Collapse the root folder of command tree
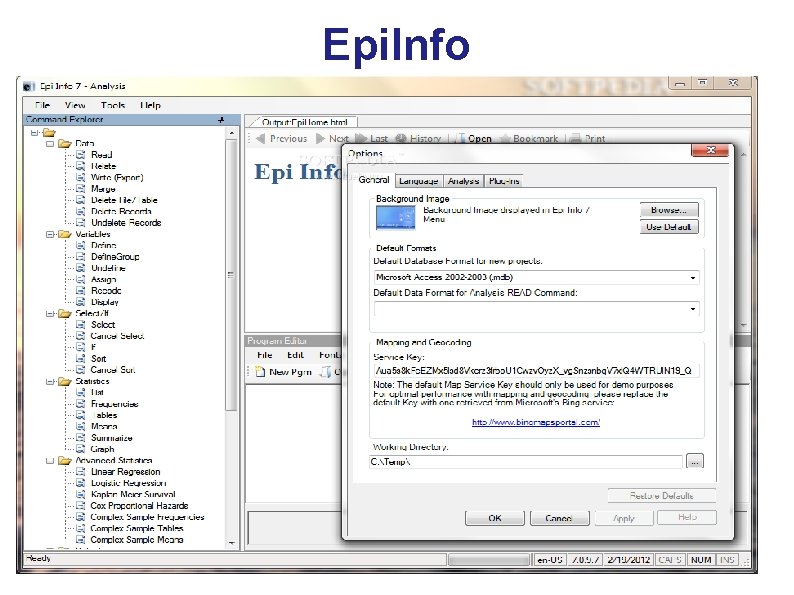794x595 pixels. point(34,133)
